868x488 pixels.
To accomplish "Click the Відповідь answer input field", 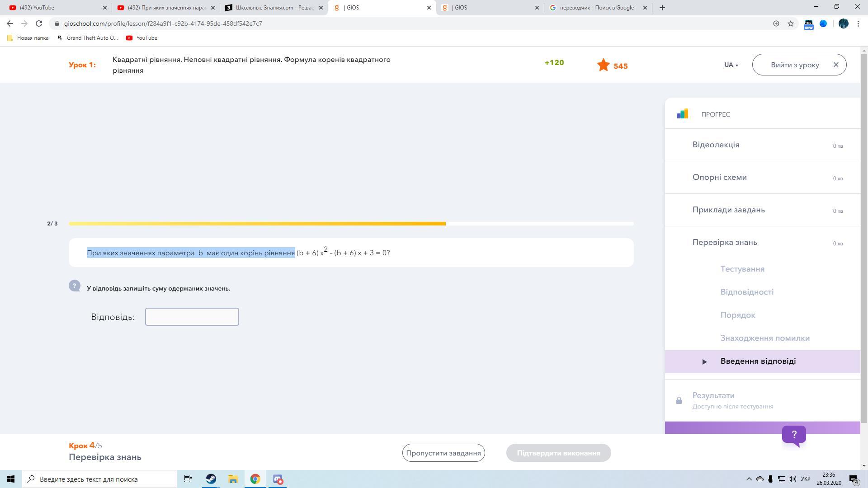I will [x=192, y=317].
